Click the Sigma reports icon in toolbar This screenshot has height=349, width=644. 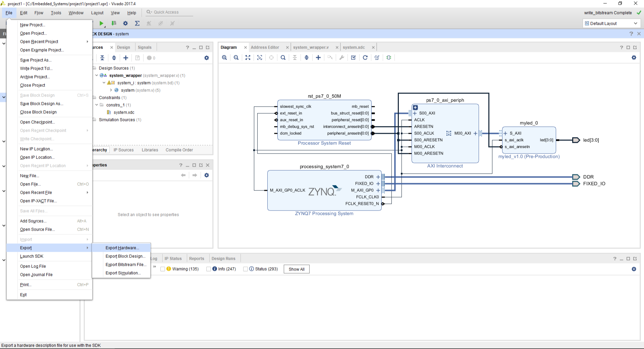coord(137,23)
